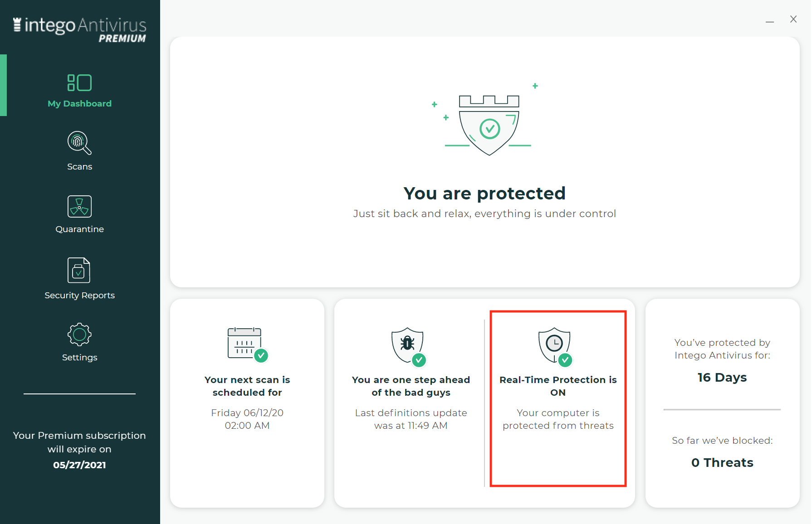The image size is (812, 524).
Task: Click the '16 Days' value
Action: click(722, 377)
